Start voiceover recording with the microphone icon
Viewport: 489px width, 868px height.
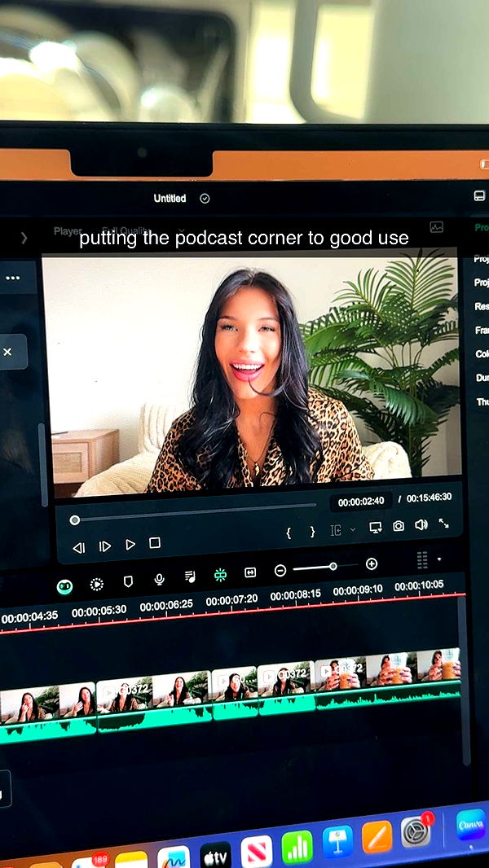159,579
